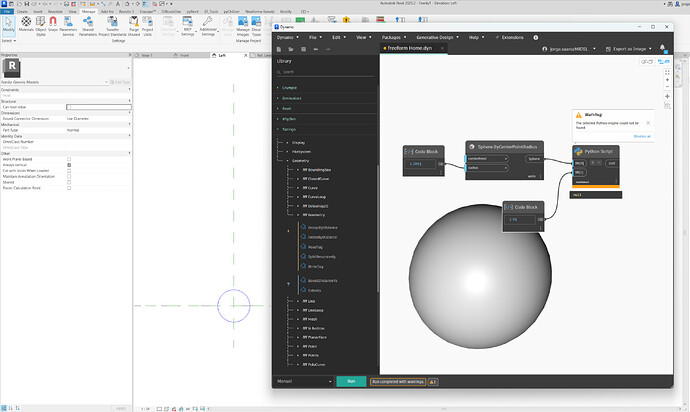Viewport: 690px width, 412px height.
Task: Open Snaps settings in Revit ribbon
Action: point(53,24)
